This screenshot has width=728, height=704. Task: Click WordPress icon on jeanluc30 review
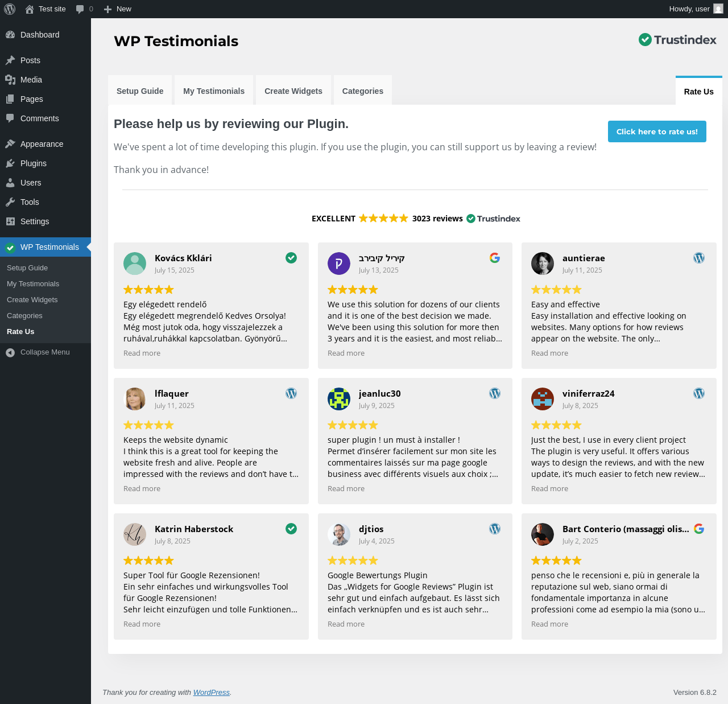pyautogui.click(x=495, y=393)
